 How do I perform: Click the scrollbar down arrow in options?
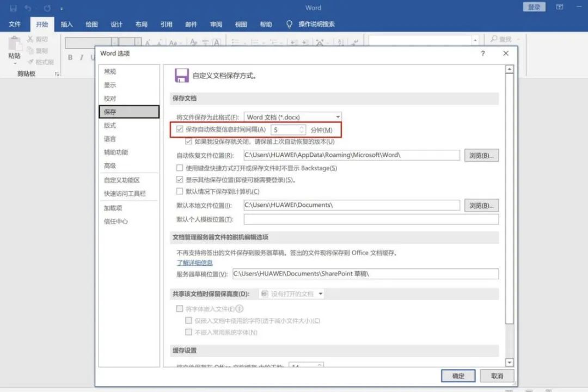click(x=509, y=363)
